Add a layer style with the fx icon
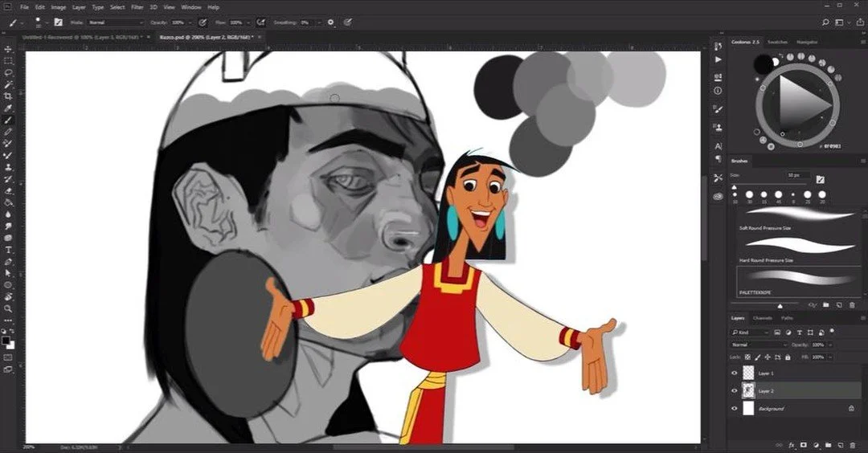Image resolution: width=868 pixels, height=453 pixels. (x=792, y=445)
